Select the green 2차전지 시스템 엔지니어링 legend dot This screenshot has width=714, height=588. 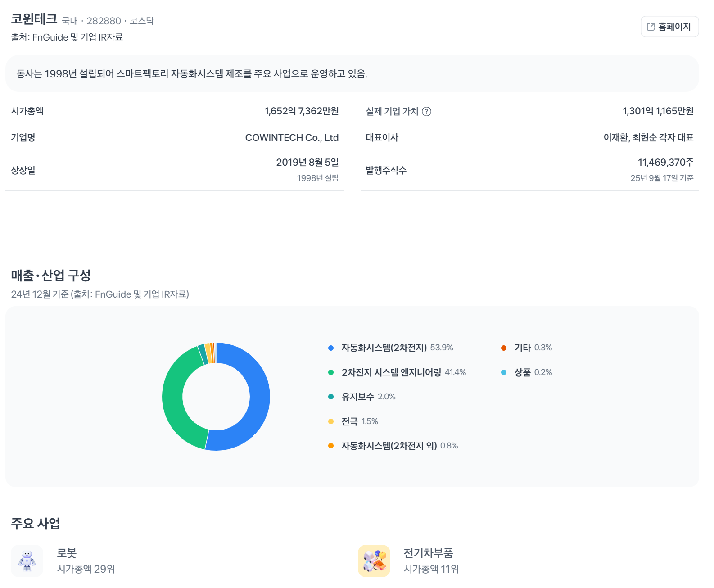click(x=331, y=372)
